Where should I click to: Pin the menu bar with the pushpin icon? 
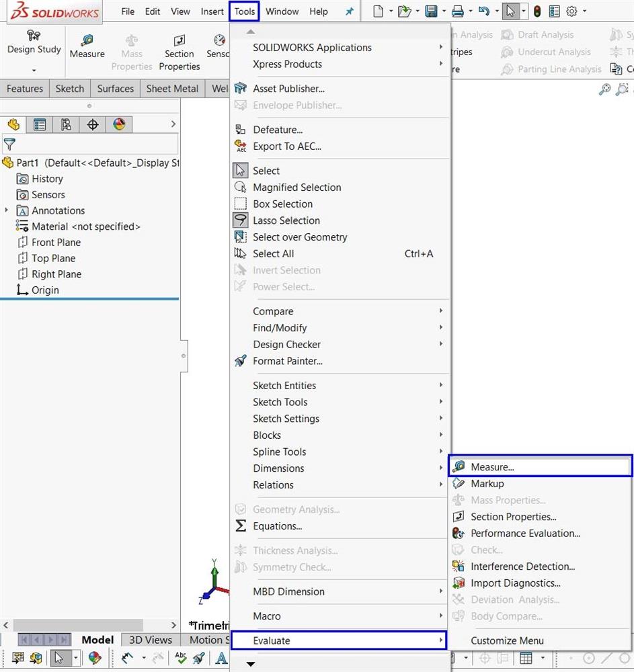(350, 11)
